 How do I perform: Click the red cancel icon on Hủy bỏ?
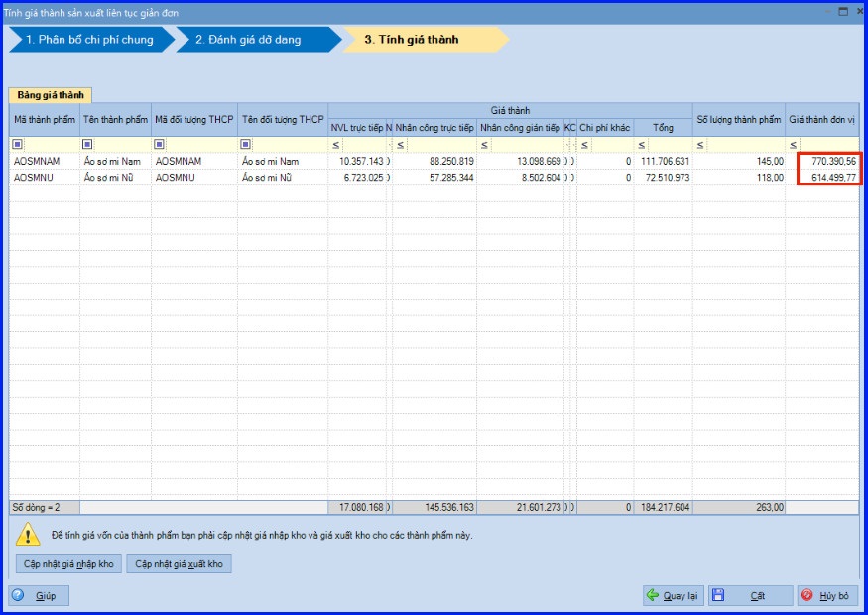tap(807, 595)
